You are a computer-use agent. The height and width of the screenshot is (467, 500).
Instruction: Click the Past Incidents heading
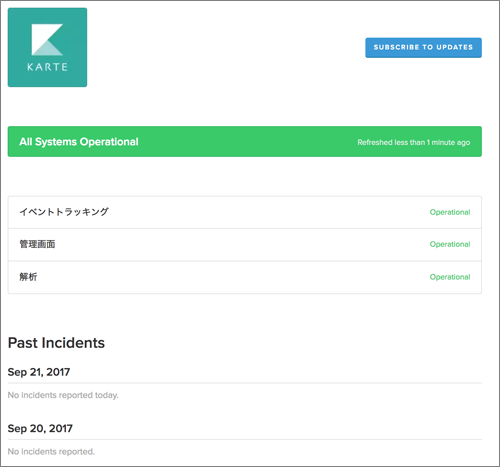56,343
